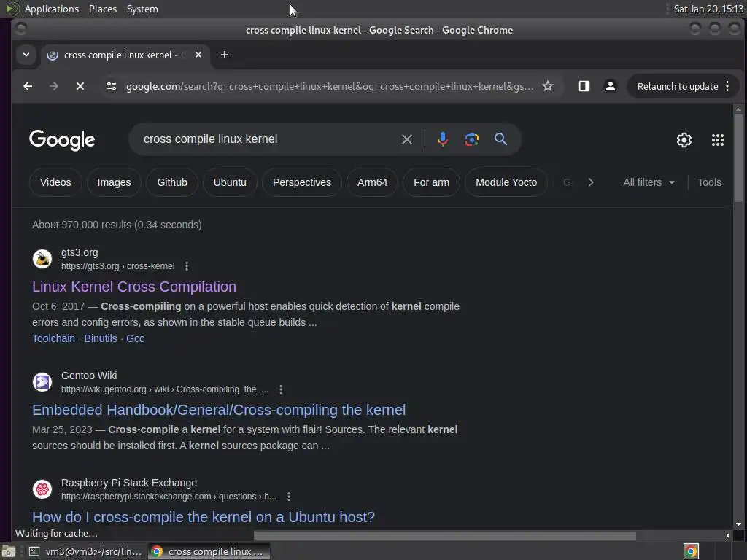
Task: Click the gts3.org site favicon
Action: [42, 259]
